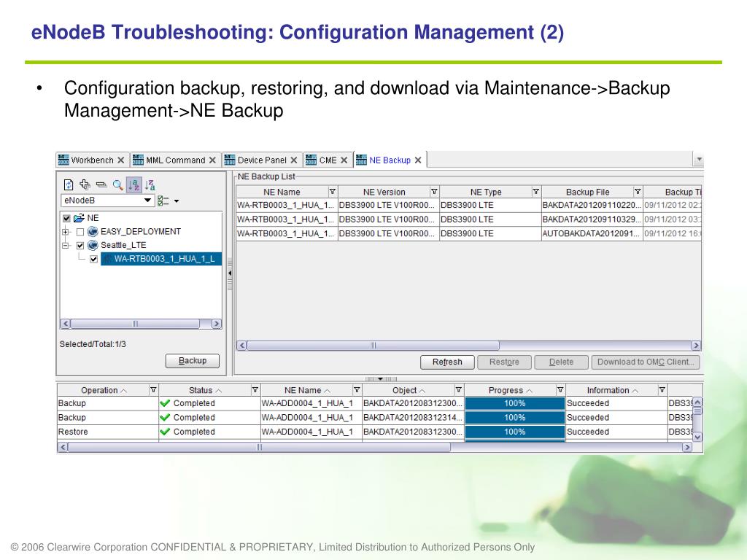The image size is (747, 560).
Task: Click the expand-all plus icon in toolbar
Action: (x=85, y=184)
